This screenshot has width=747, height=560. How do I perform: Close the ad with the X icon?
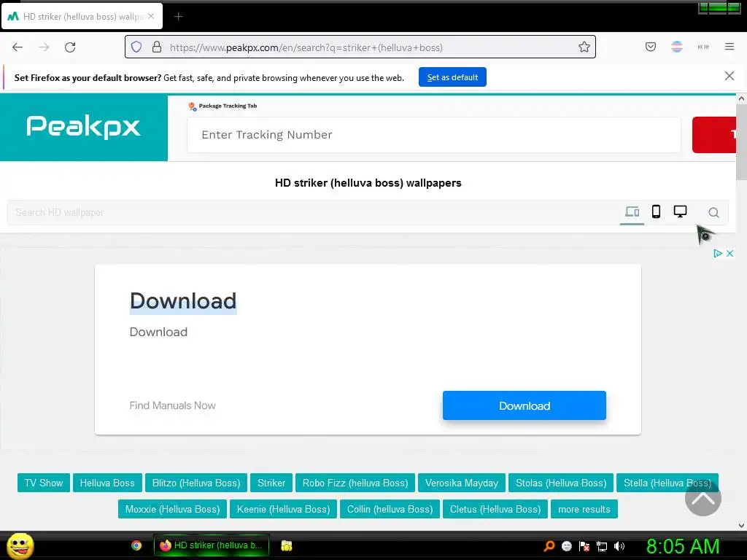click(x=729, y=253)
